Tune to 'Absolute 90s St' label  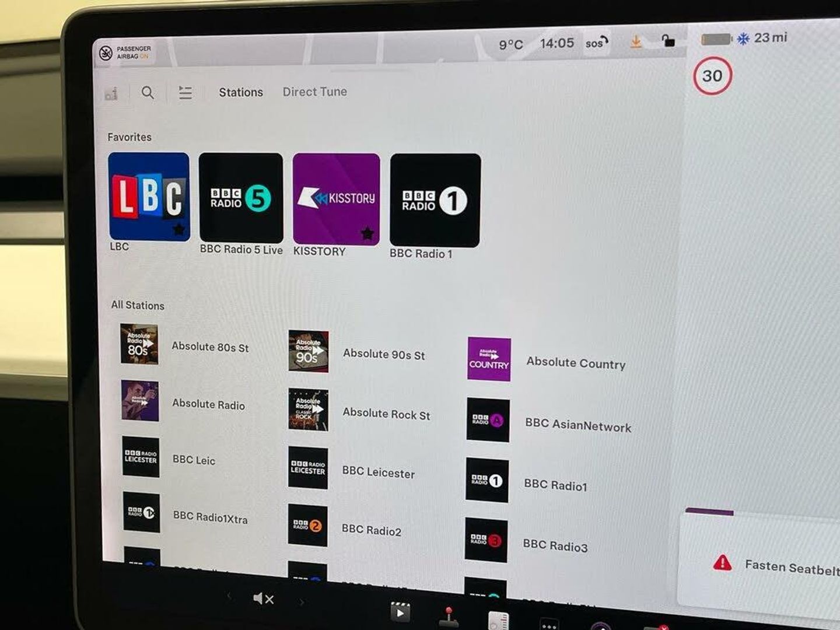tap(384, 354)
